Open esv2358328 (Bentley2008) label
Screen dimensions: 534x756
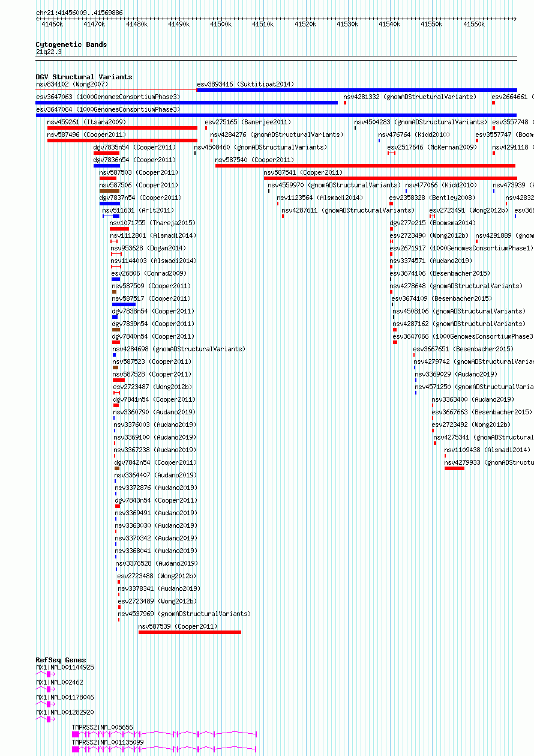(432, 198)
